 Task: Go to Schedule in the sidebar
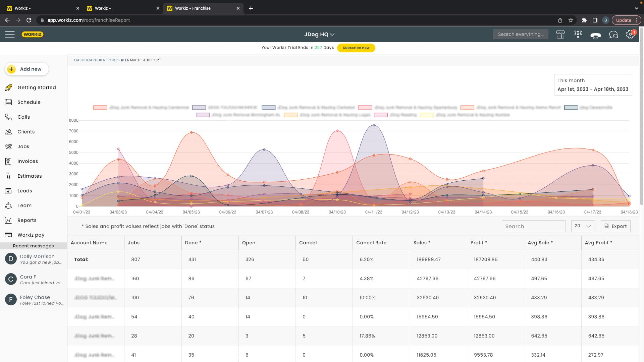click(29, 102)
